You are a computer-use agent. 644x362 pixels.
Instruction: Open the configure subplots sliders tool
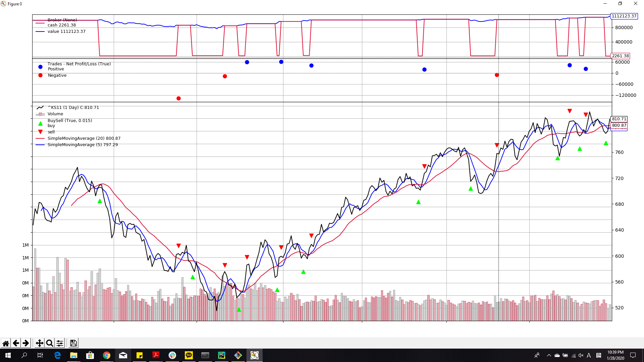click(60, 343)
